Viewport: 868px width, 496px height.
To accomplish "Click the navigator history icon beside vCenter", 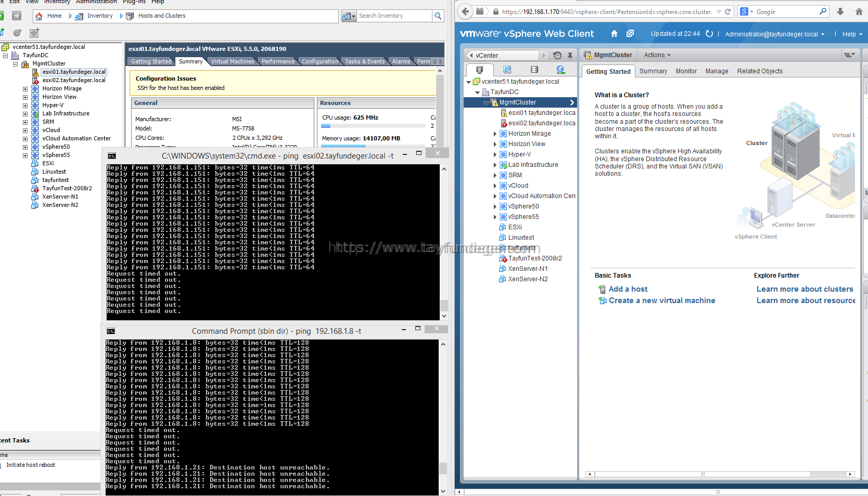I will tap(557, 55).
